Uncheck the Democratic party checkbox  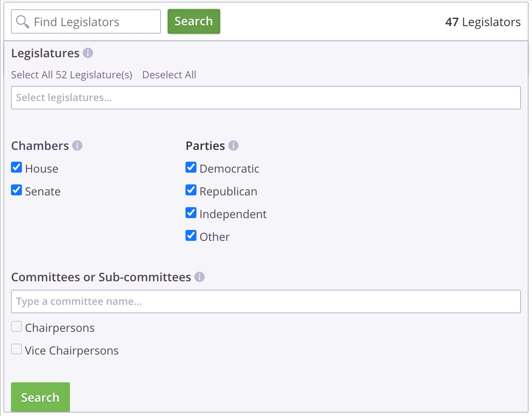click(191, 168)
